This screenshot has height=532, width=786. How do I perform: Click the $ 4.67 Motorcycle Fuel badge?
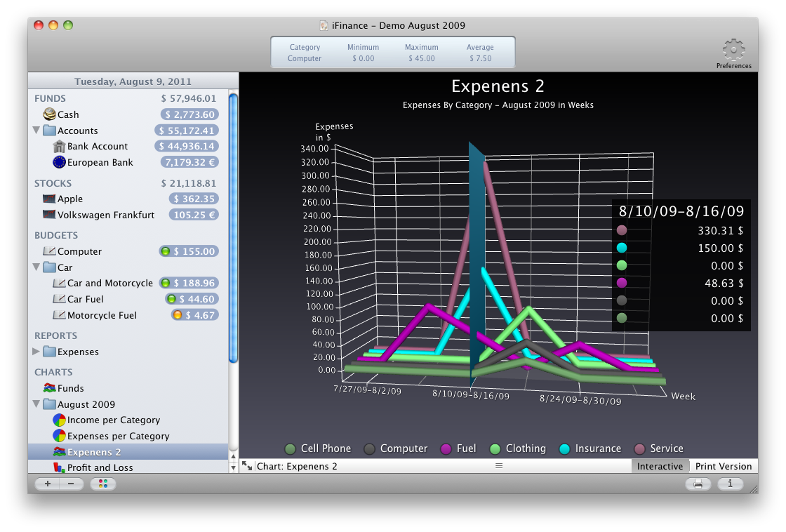click(194, 315)
